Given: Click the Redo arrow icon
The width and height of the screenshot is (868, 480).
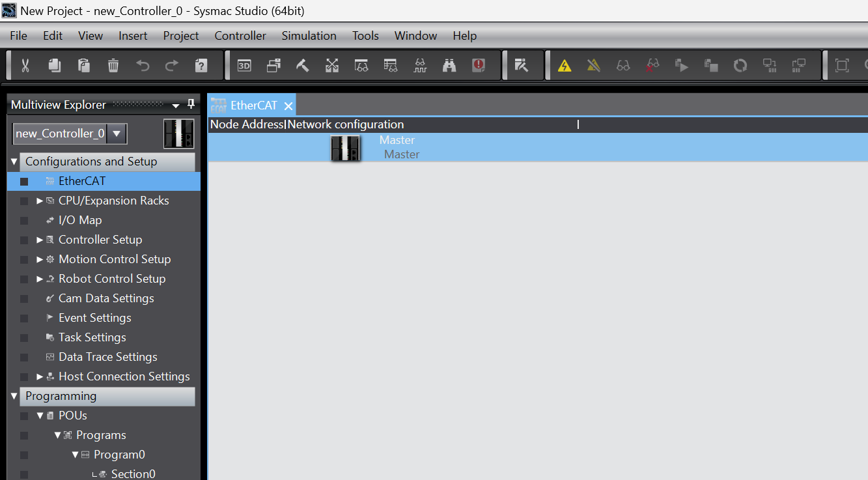Looking at the screenshot, I should 172,65.
